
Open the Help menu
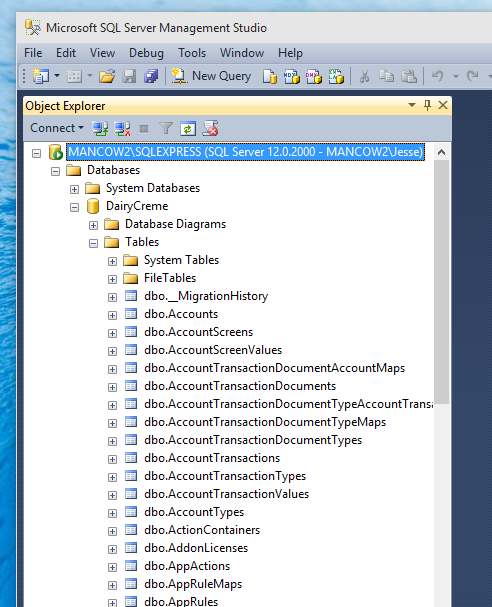click(x=290, y=53)
